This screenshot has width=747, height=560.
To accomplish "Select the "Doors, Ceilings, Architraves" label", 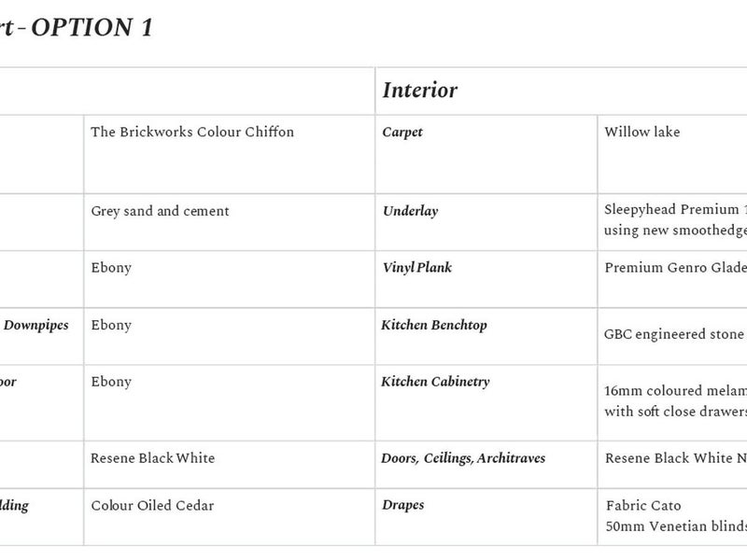I will click(x=463, y=458).
